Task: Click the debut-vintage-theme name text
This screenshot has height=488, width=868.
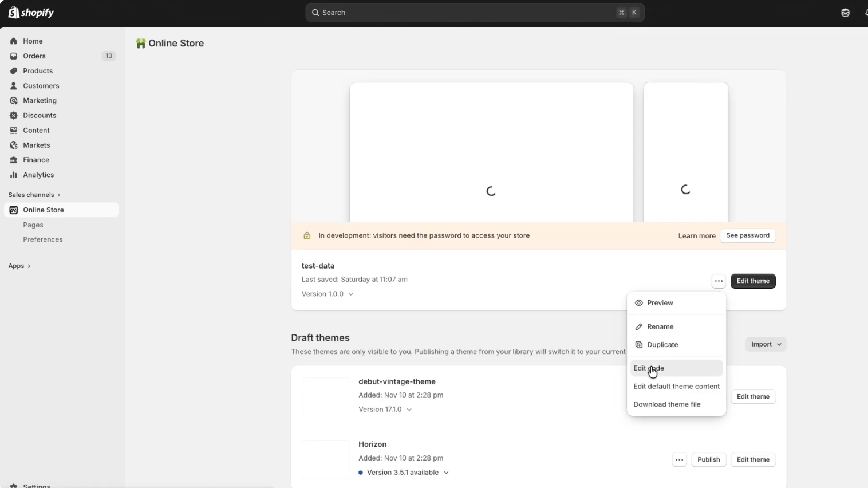Action: [397, 381]
